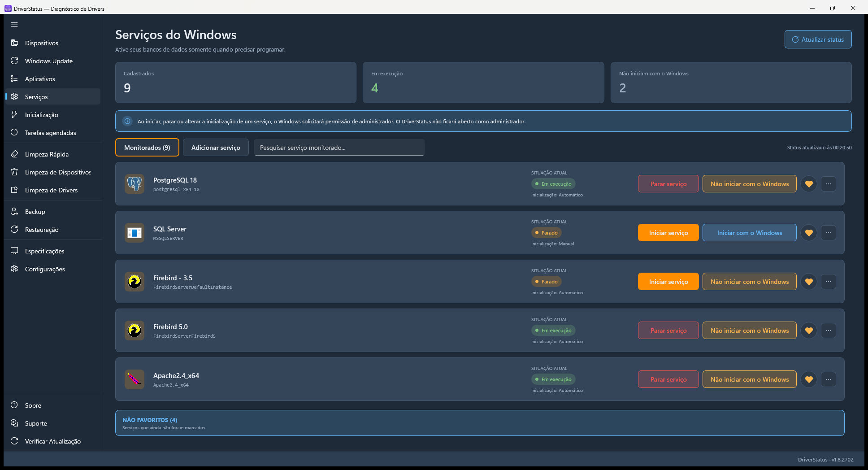Screen dimensions: 868x470
Task: Open Limpeza Rápida eraser icon item
Action: tap(53, 154)
